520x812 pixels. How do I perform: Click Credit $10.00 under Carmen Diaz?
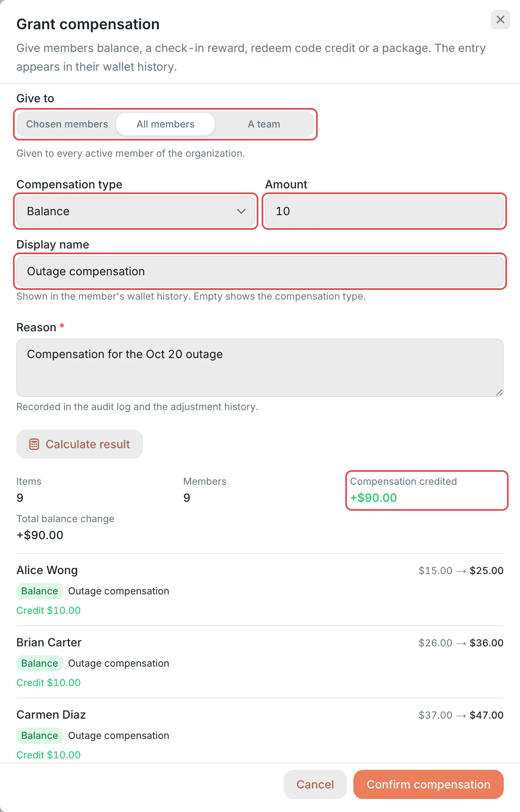pos(48,755)
